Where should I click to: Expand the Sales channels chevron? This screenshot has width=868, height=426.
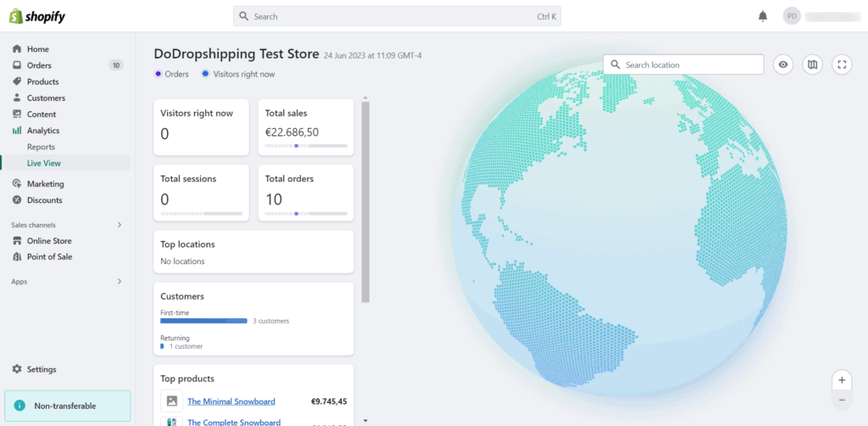click(x=119, y=225)
